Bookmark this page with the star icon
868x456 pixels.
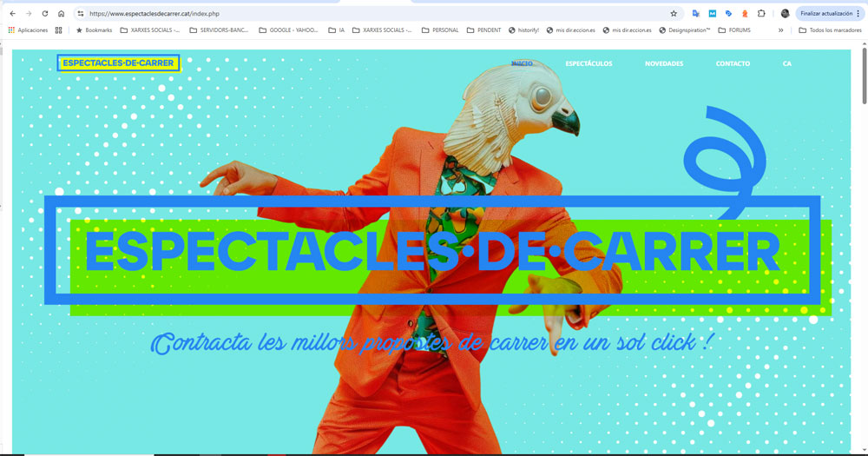pyautogui.click(x=674, y=14)
